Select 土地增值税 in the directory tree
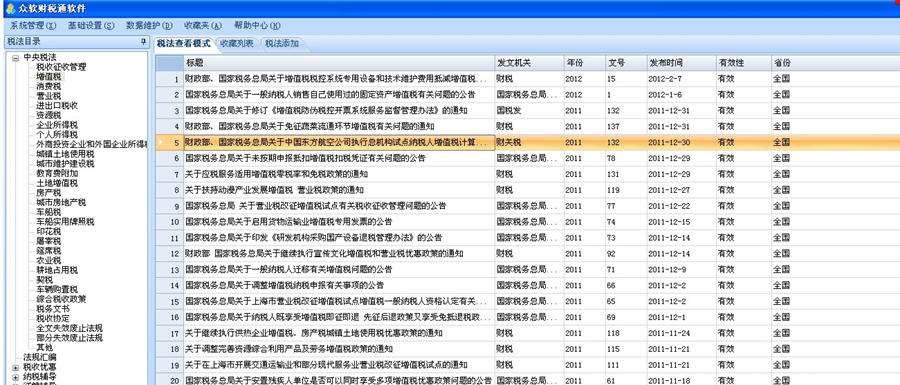The width and height of the screenshot is (900, 385). [x=57, y=183]
